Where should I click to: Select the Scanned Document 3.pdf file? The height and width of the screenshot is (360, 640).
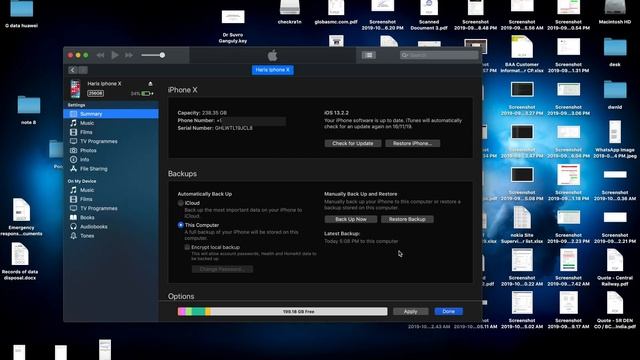(x=429, y=16)
